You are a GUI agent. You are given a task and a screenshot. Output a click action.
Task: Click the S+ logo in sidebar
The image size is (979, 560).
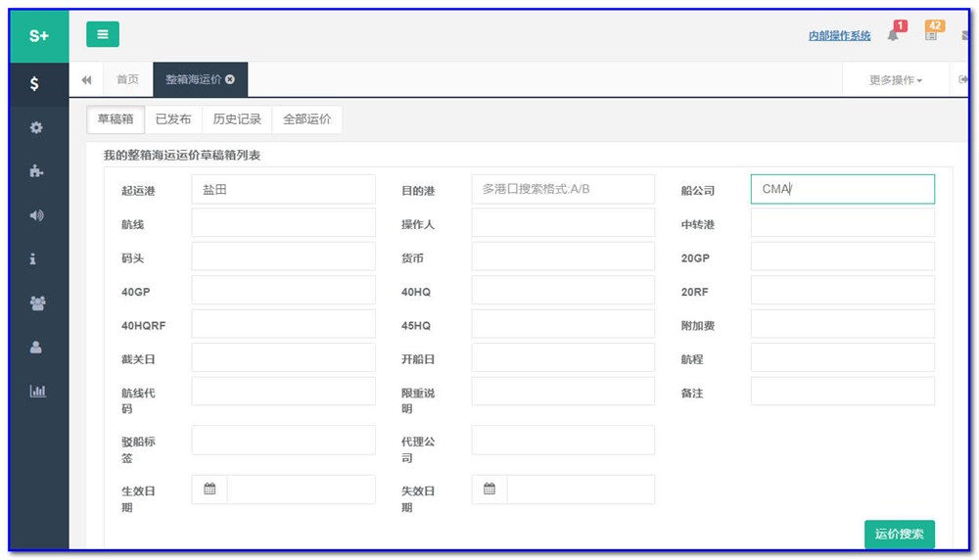(x=39, y=35)
